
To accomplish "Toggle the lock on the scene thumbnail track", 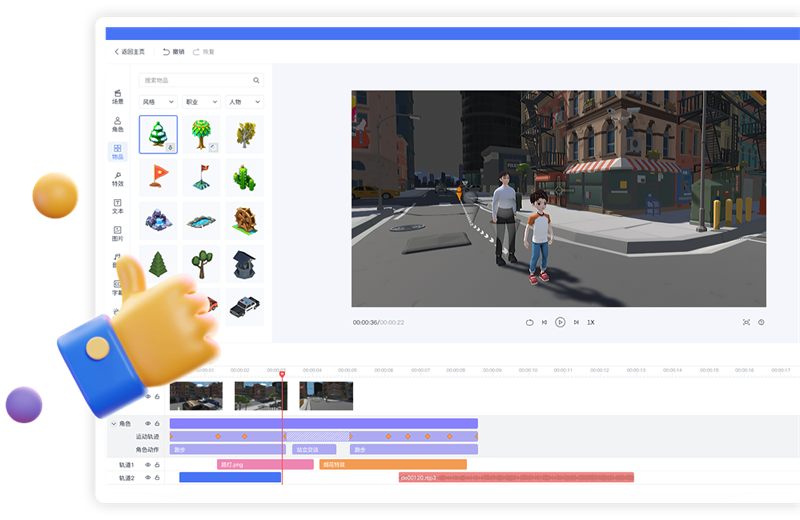I will (x=157, y=397).
